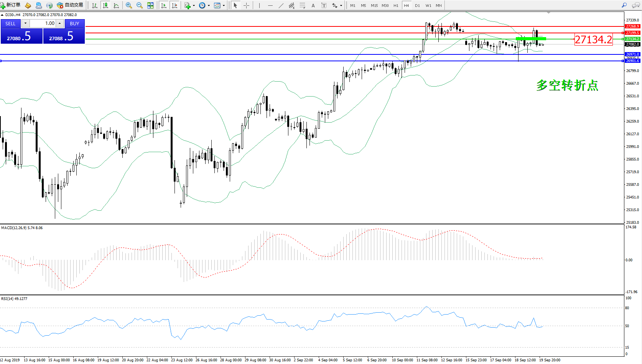Click the green 27134.2 horizontal line price tag
642x364 pixels.
coord(632,39)
